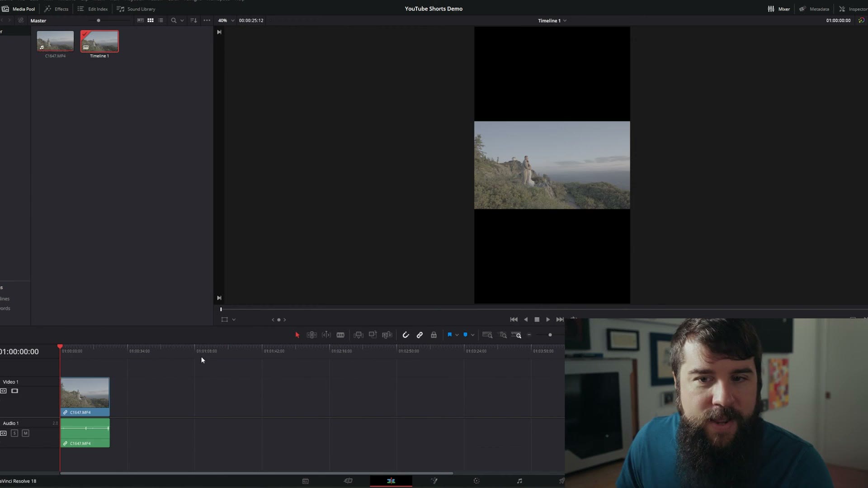Choose the Dynamic Trim Mode tool
This screenshot has width=868, height=488.
pos(326,335)
